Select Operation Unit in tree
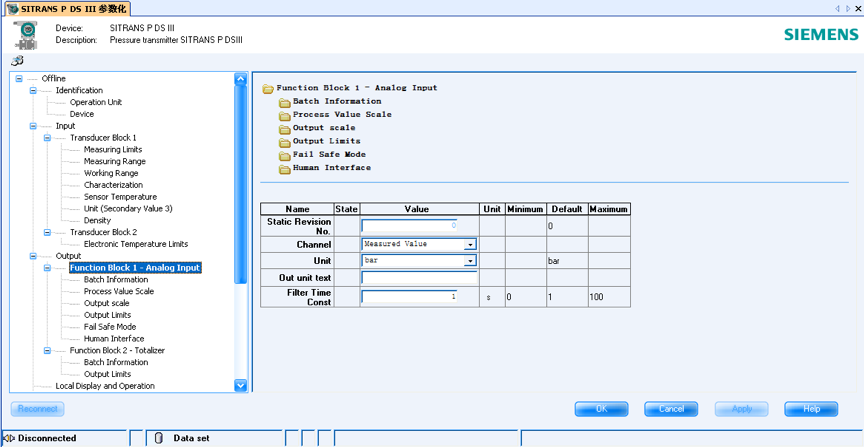This screenshot has height=447, width=864. point(96,103)
